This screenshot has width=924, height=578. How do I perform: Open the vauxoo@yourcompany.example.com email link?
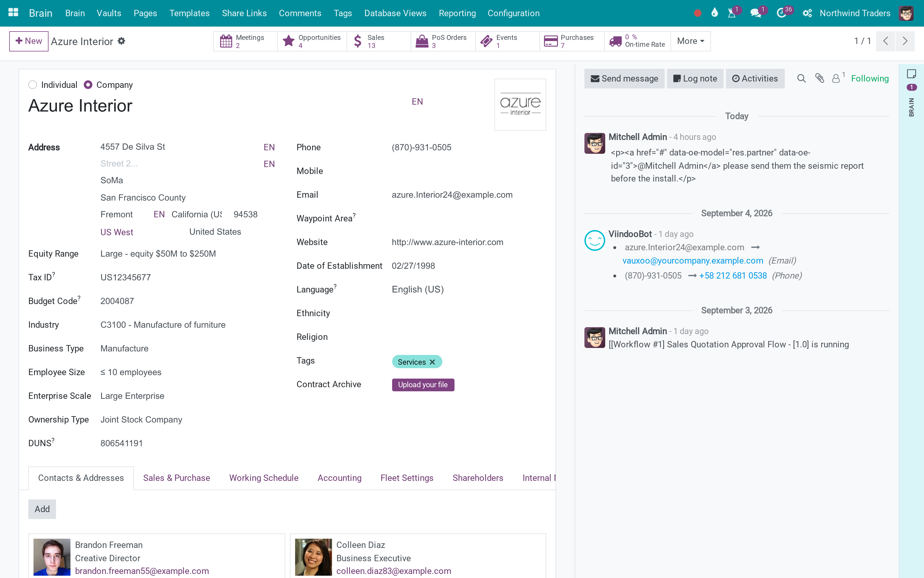point(693,261)
